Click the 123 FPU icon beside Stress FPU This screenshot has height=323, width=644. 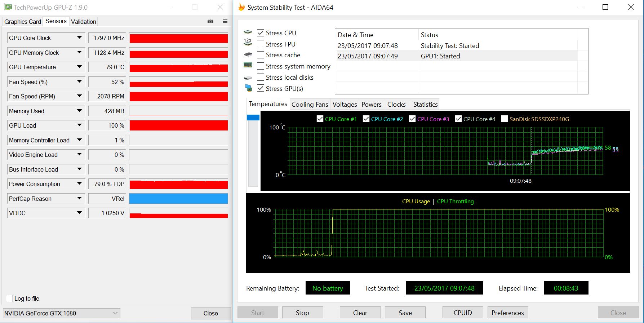pos(248,43)
